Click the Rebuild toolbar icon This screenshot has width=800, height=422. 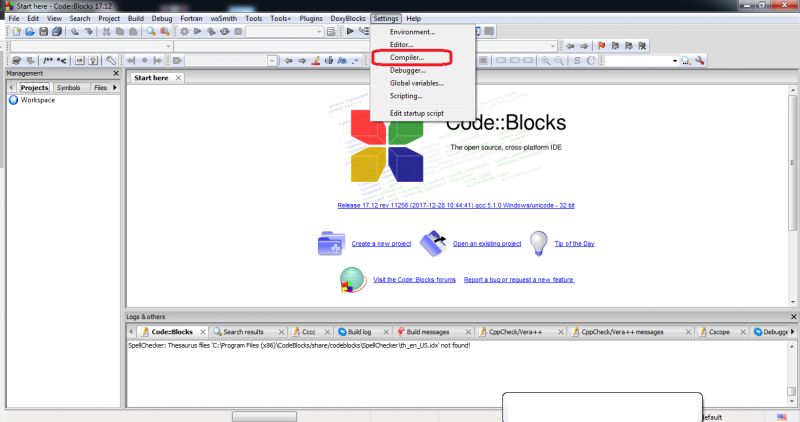click(x=224, y=32)
